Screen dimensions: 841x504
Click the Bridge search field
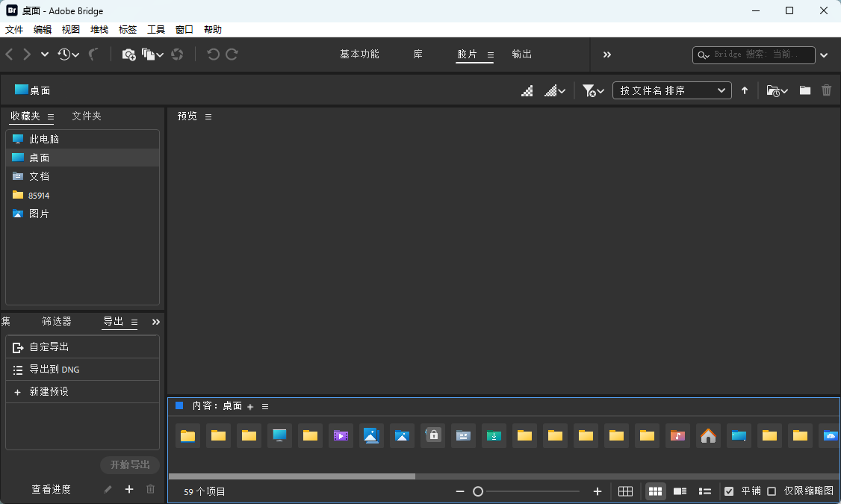point(754,55)
